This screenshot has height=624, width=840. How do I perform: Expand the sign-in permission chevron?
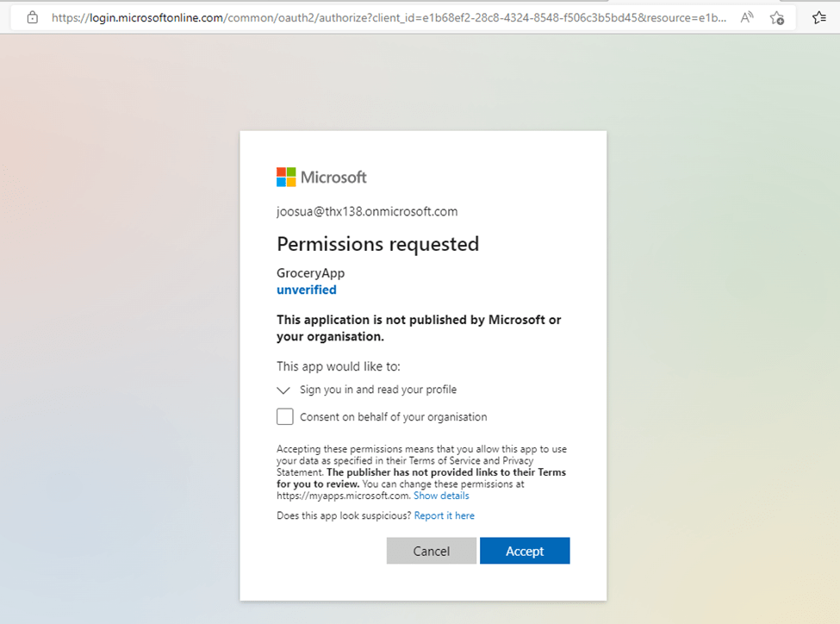tap(283, 390)
